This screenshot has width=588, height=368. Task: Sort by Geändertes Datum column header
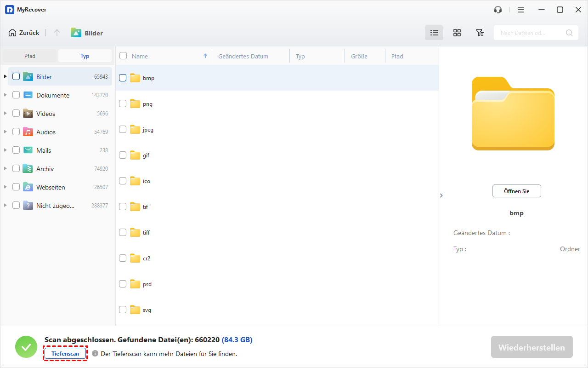(x=243, y=56)
